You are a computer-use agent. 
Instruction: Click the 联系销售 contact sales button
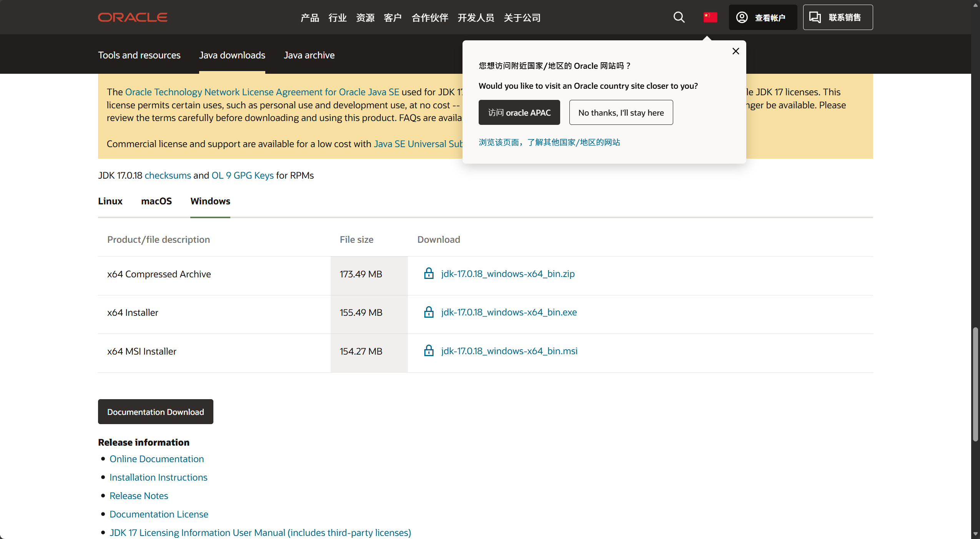click(x=837, y=17)
